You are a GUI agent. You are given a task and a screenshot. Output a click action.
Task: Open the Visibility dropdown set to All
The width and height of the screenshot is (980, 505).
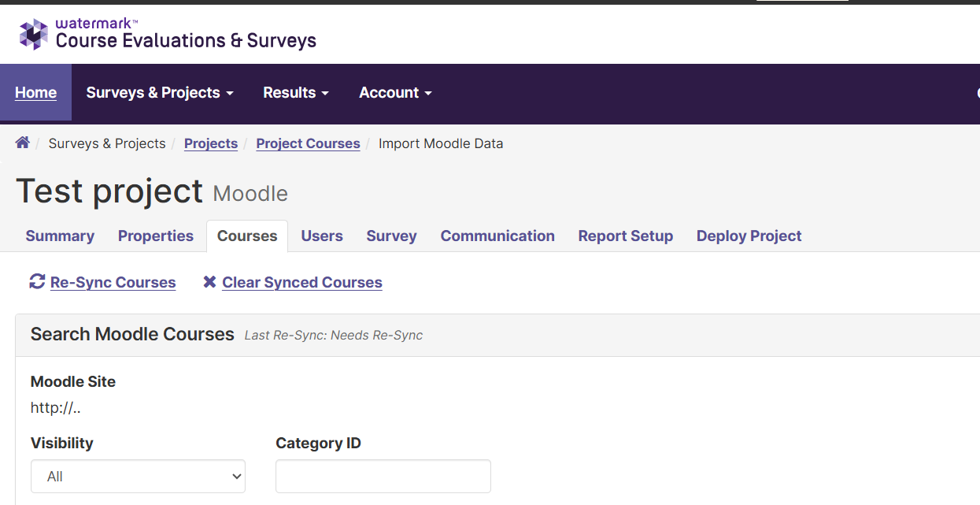tap(138, 477)
